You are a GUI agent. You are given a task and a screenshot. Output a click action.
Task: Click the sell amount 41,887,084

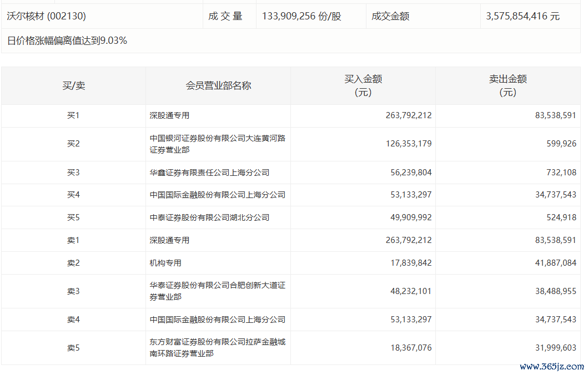[x=553, y=263]
